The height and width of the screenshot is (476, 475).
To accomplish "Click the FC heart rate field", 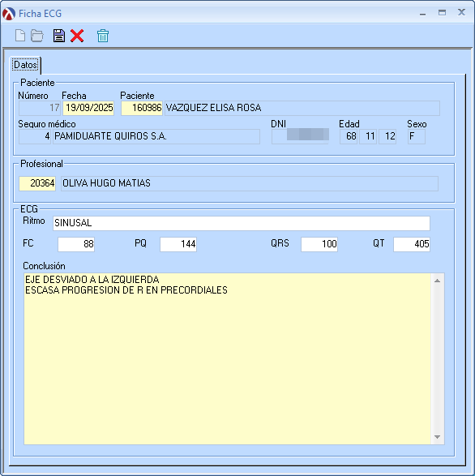I will (76, 244).
